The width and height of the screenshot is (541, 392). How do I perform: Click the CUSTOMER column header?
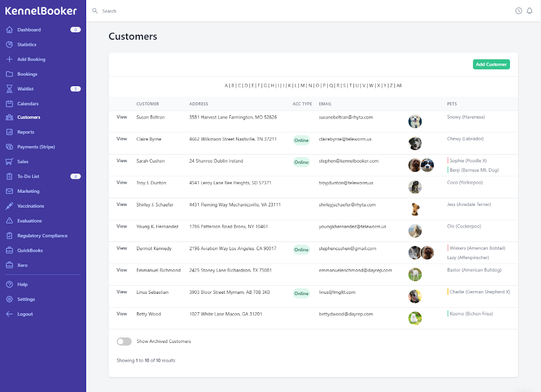point(148,104)
